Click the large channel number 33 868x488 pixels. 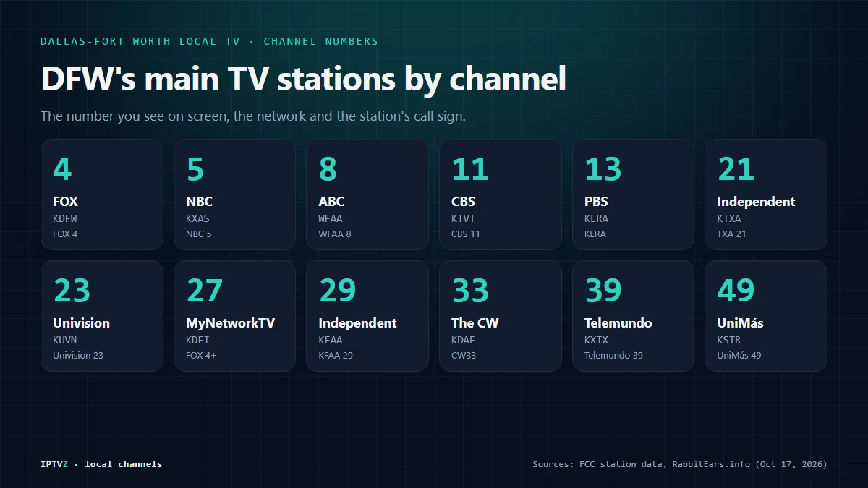471,291
